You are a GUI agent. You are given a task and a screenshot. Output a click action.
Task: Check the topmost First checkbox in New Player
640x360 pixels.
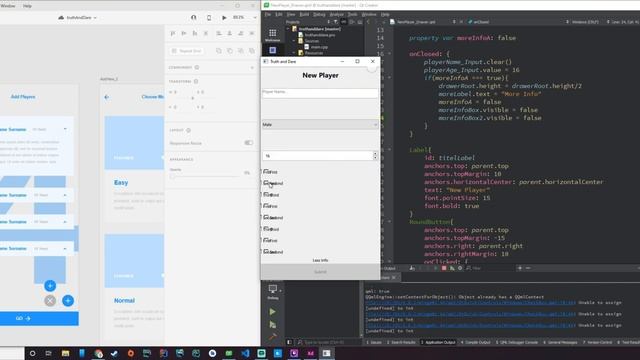[266, 171]
